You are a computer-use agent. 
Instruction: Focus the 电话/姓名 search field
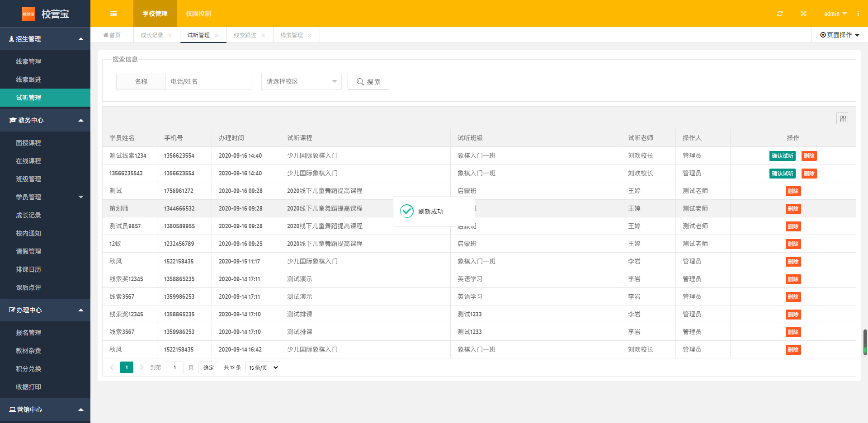[x=208, y=81]
